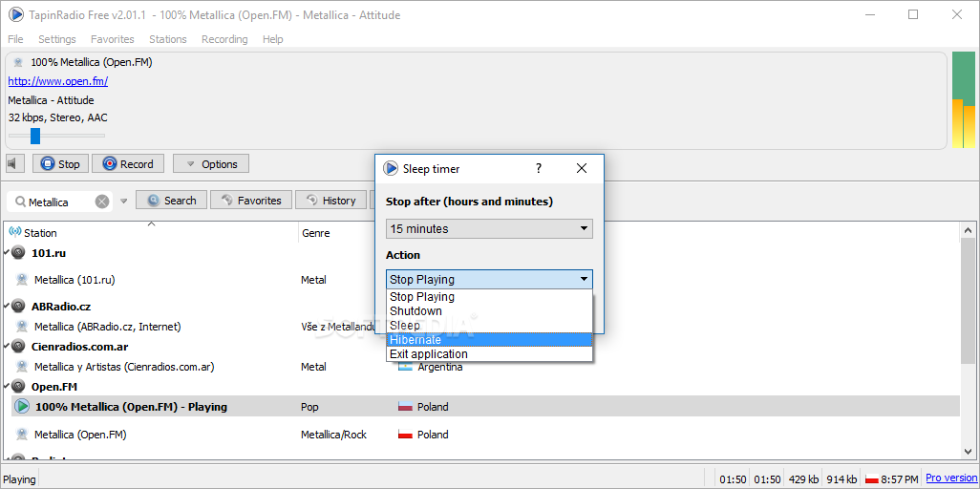Click the broadcast icon in Station column header

click(15, 233)
